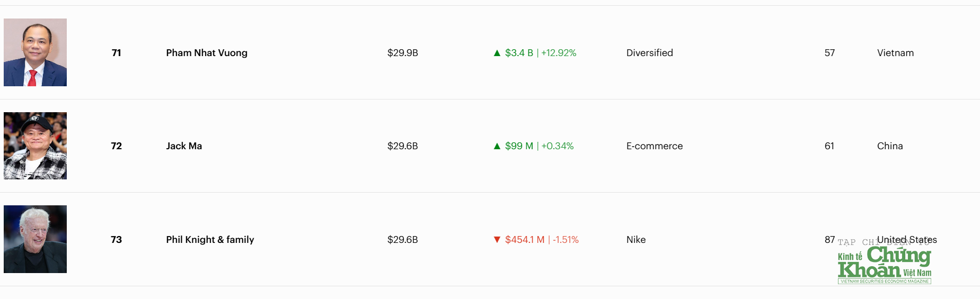The image size is (980, 299).
Task: Select rank number 71
Action: coord(117,53)
